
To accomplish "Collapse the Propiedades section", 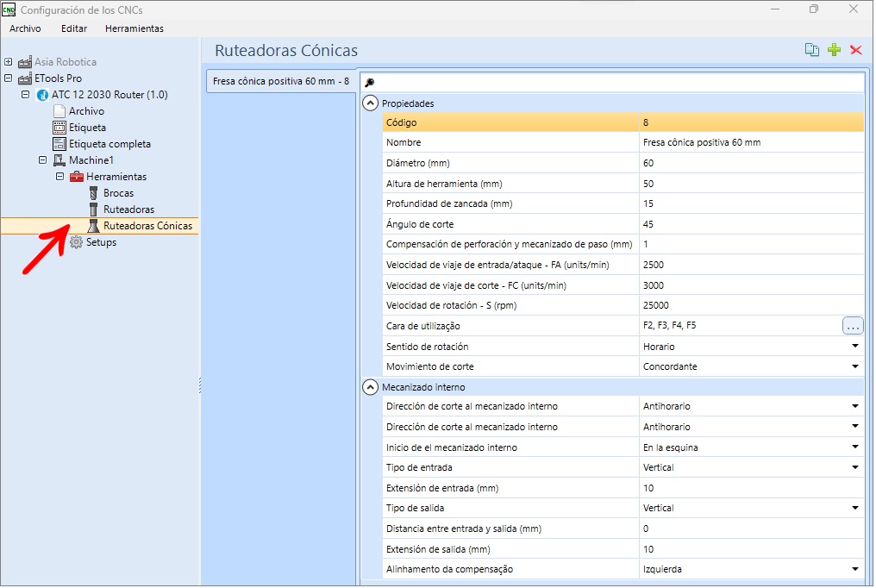I will 371,103.
